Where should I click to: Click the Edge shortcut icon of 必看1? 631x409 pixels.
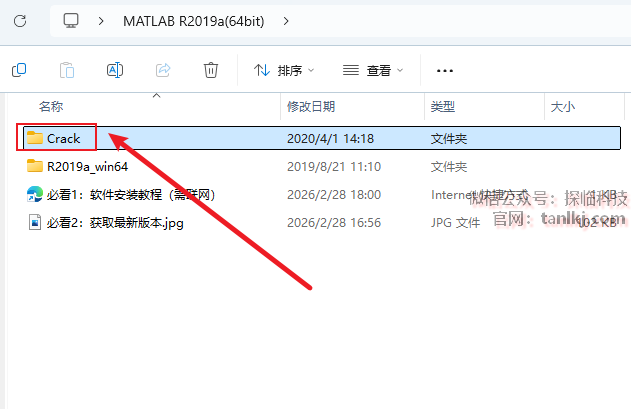tap(35, 194)
